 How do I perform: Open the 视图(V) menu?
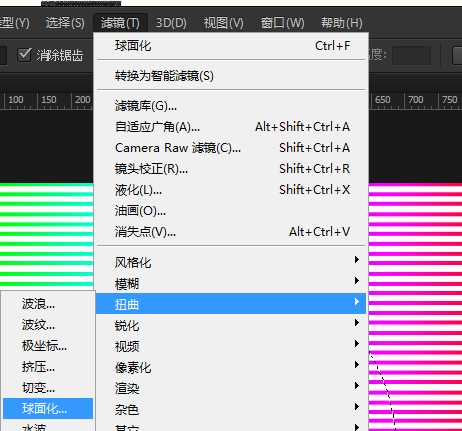pyautogui.click(x=223, y=23)
